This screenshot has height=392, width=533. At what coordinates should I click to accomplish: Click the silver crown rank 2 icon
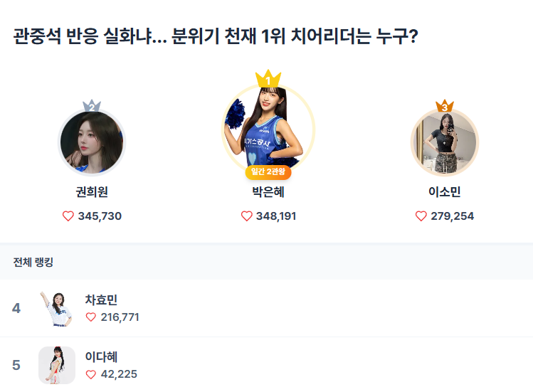click(x=92, y=107)
